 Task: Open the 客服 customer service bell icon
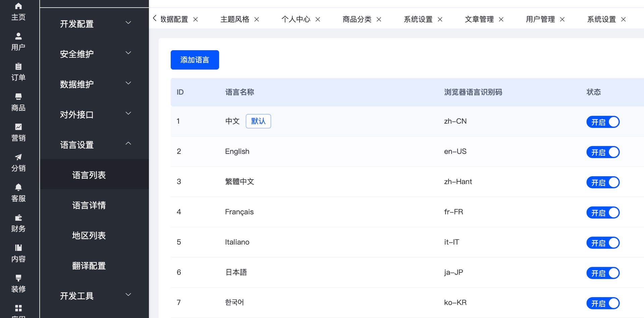click(x=18, y=187)
